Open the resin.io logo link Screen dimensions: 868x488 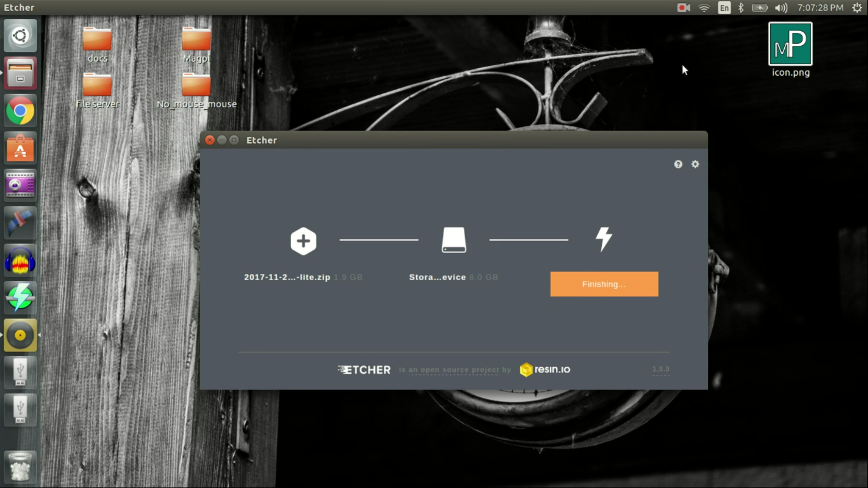(x=545, y=369)
